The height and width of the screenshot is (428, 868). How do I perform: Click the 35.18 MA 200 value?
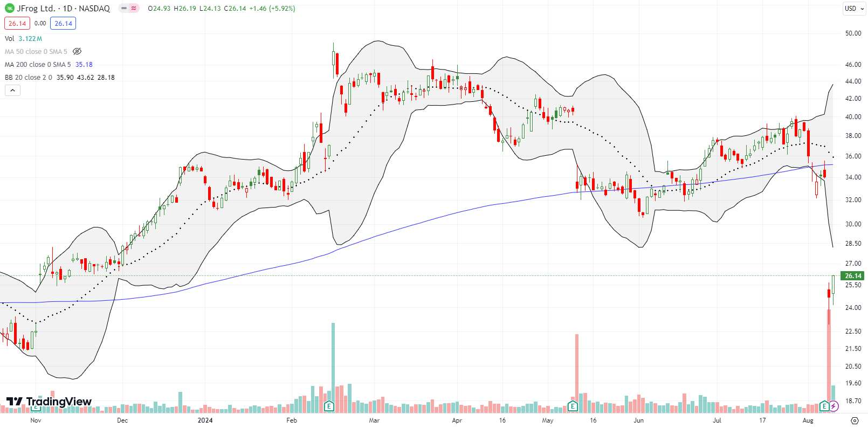[84, 64]
